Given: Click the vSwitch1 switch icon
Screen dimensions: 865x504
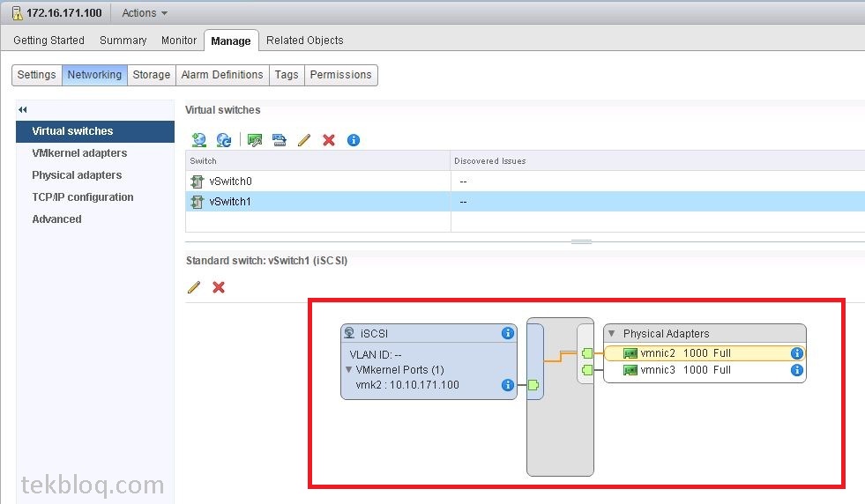Looking at the screenshot, I should 197,202.
